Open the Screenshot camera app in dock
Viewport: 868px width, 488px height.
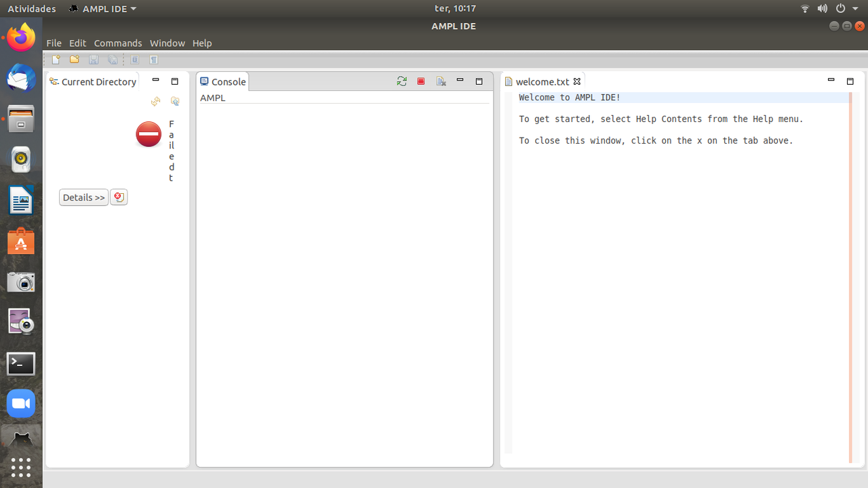click(21, 282)
